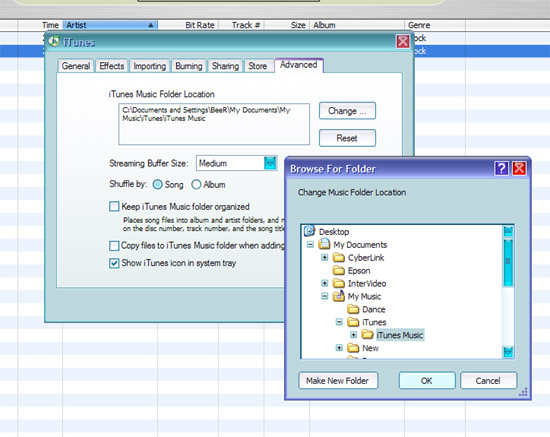Click the New folder icon in tree
The image size is (550, 437).
pyautogui.click(x=353, y=348)
